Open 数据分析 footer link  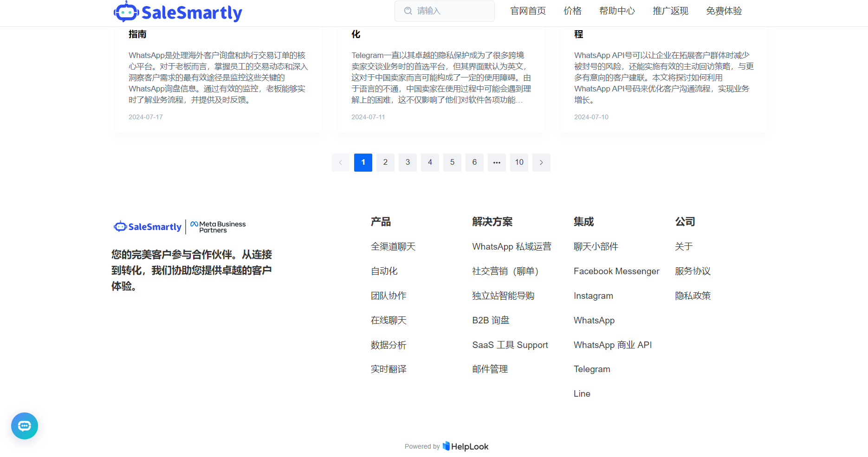389,345
